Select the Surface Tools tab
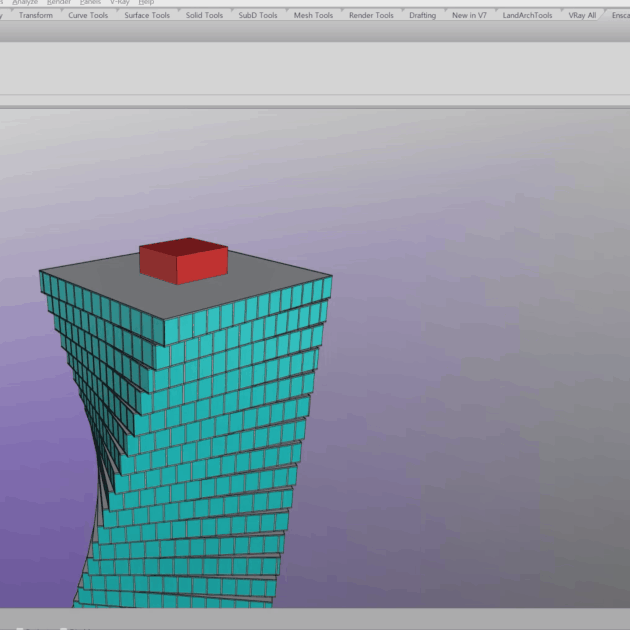Viewport: 630px width, 630px height. point(147,16)
